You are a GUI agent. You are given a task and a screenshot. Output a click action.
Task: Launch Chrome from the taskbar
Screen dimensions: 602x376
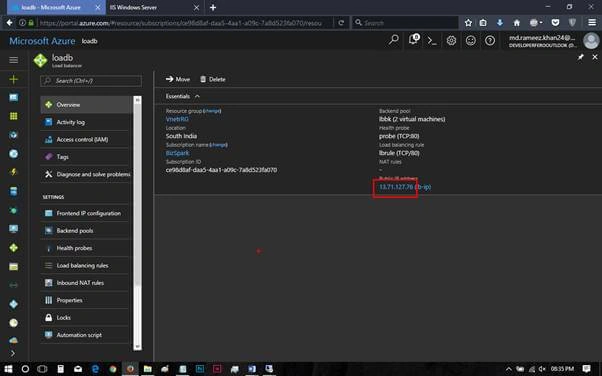112,369
